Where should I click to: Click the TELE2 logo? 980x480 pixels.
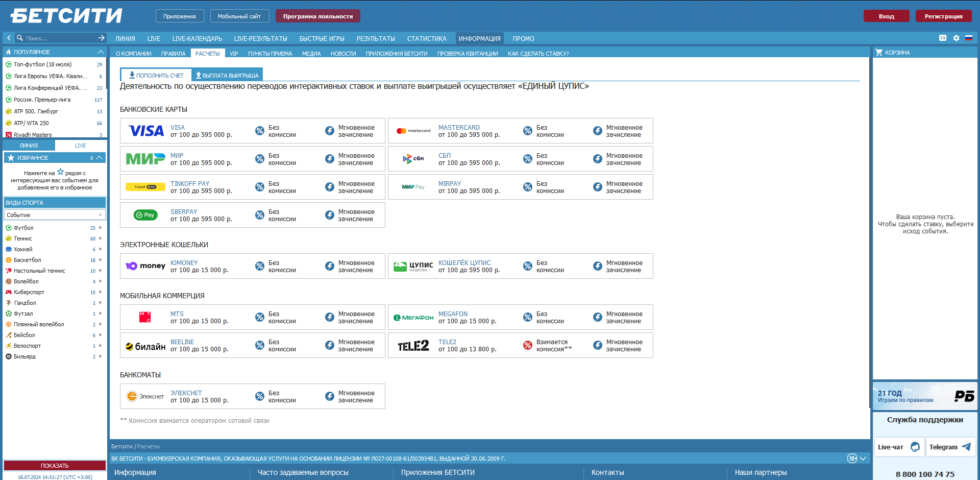[x=413, y=346]
